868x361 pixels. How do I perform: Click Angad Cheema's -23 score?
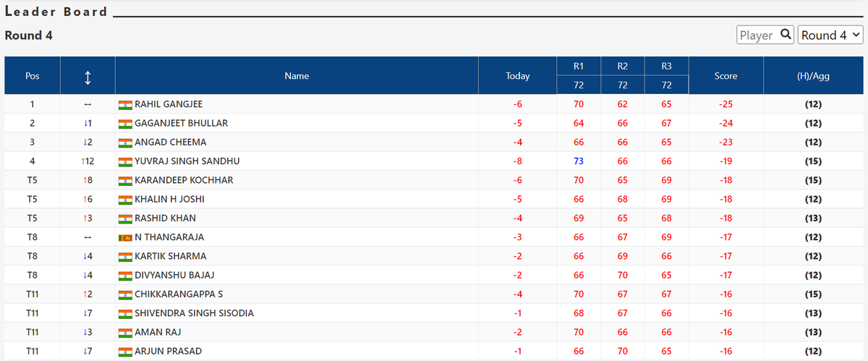(x=726, y=143)
